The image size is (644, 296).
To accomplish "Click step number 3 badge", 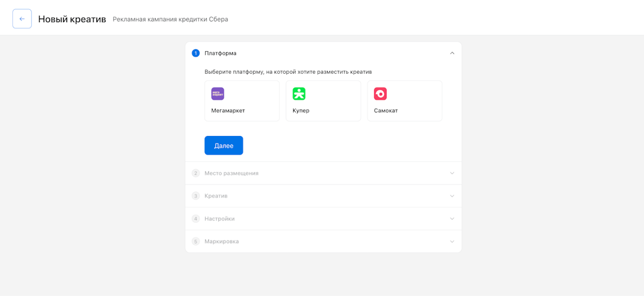I will point(196,196).
